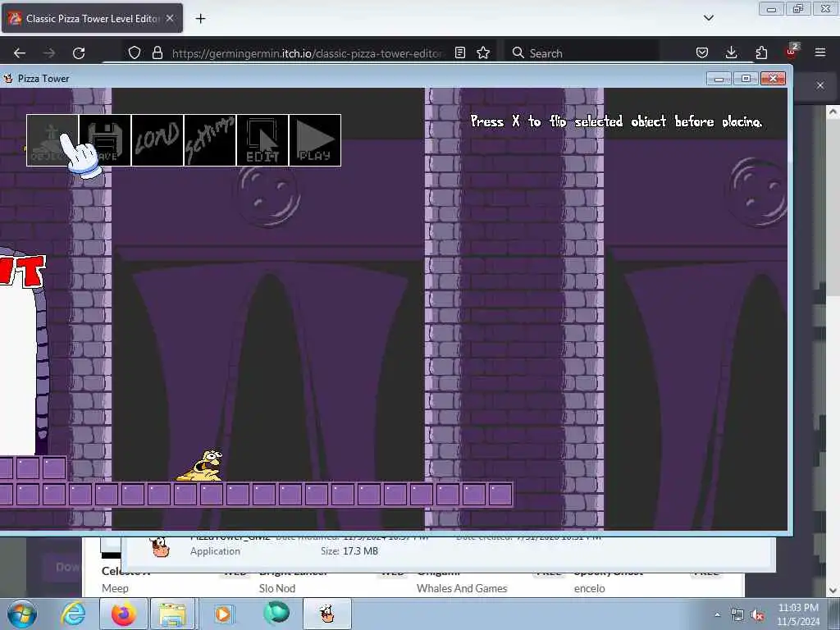Open the "Whales And Games" author link
The width and height of the screenshot is (840, 630).
[462, 588]
